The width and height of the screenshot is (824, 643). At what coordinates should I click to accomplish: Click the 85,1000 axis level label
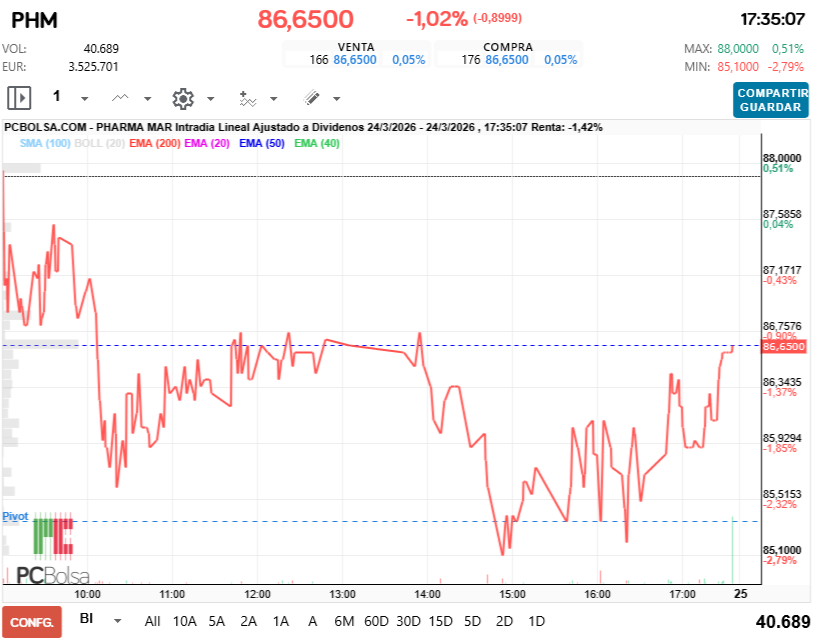782,550
